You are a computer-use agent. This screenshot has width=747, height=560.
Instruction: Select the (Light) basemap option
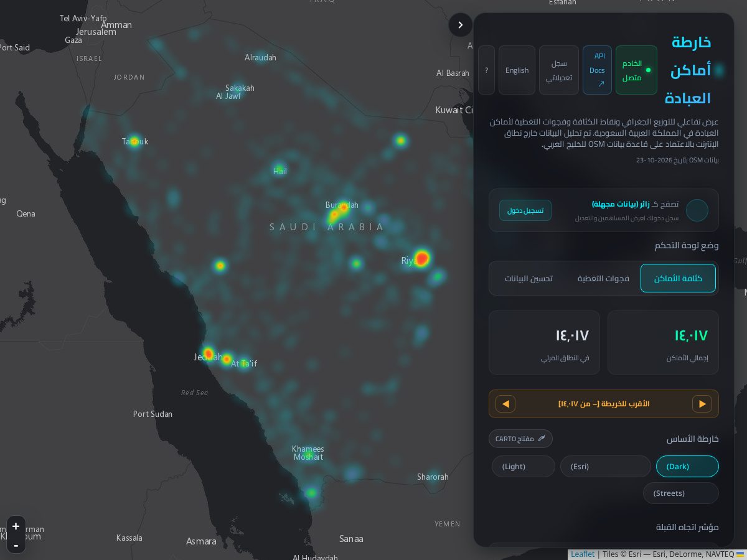(x=524, y=466)
